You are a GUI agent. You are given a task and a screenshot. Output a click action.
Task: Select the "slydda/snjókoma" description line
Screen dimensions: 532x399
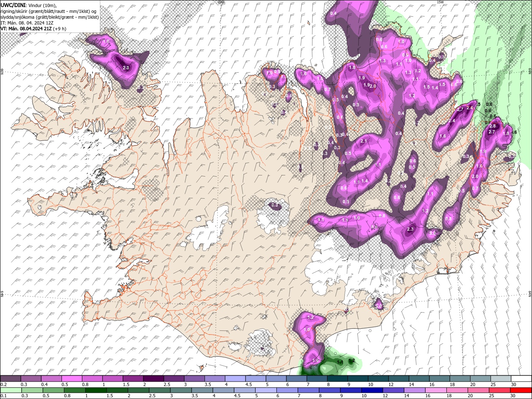tap(49, 17)
